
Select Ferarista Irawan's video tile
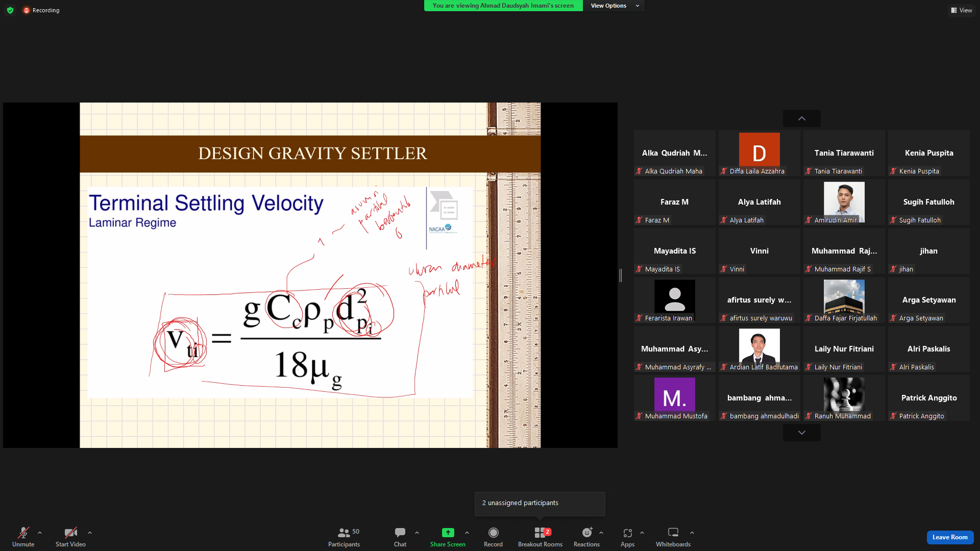(x=675, y=300)
